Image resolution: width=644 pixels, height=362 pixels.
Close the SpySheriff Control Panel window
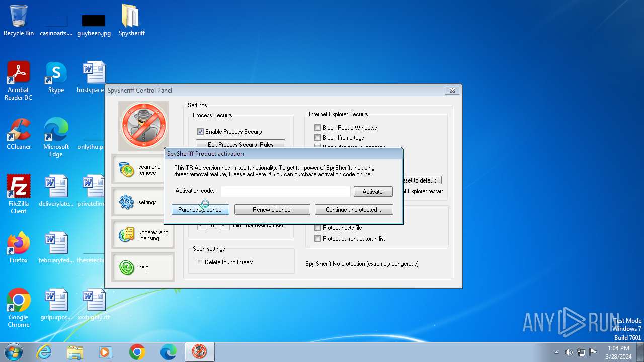[x=452, y=90]
